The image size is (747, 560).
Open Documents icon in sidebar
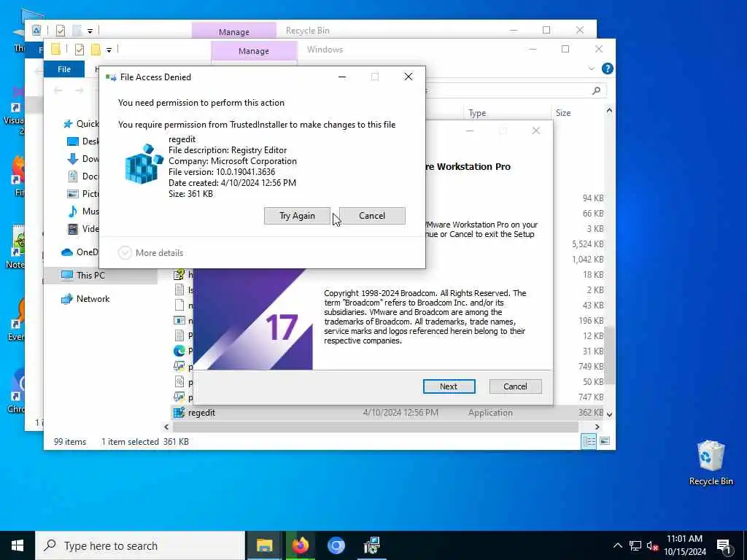point(72,176)
